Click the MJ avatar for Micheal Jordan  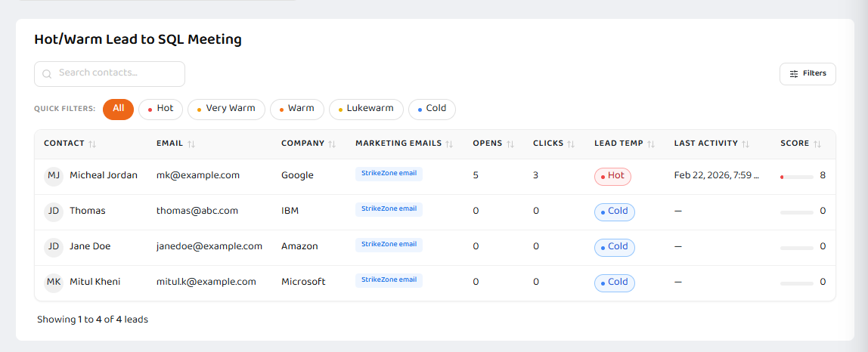click(54, 176)
